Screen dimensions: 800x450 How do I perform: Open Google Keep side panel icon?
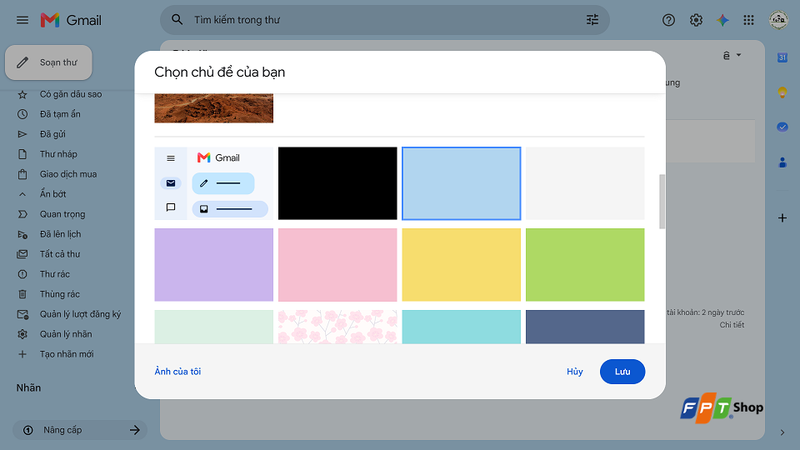(782, 92)
